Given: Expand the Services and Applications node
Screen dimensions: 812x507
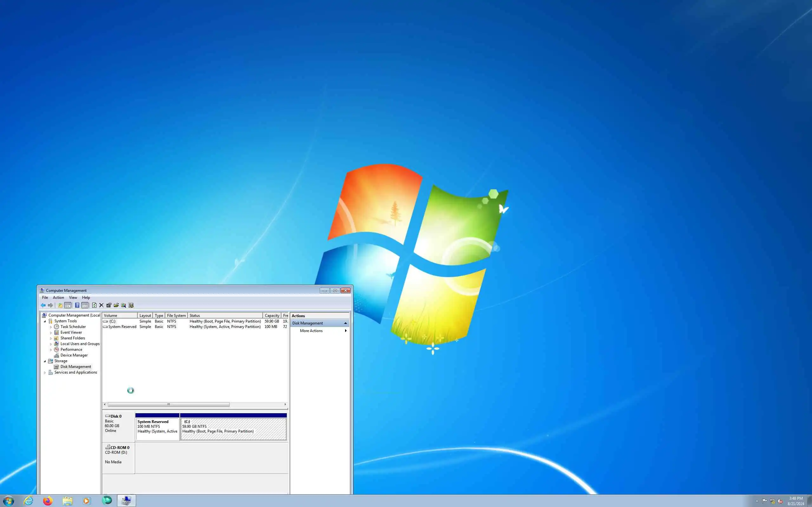Looking at the screenshot, I should (45, 373).
